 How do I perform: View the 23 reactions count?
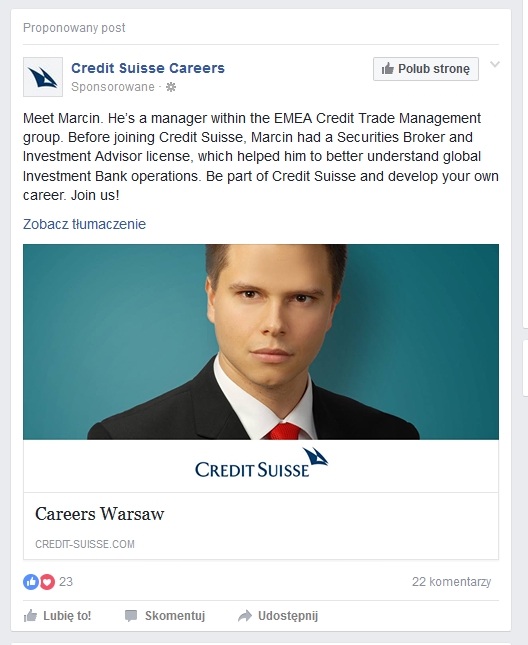pos(66,582)
